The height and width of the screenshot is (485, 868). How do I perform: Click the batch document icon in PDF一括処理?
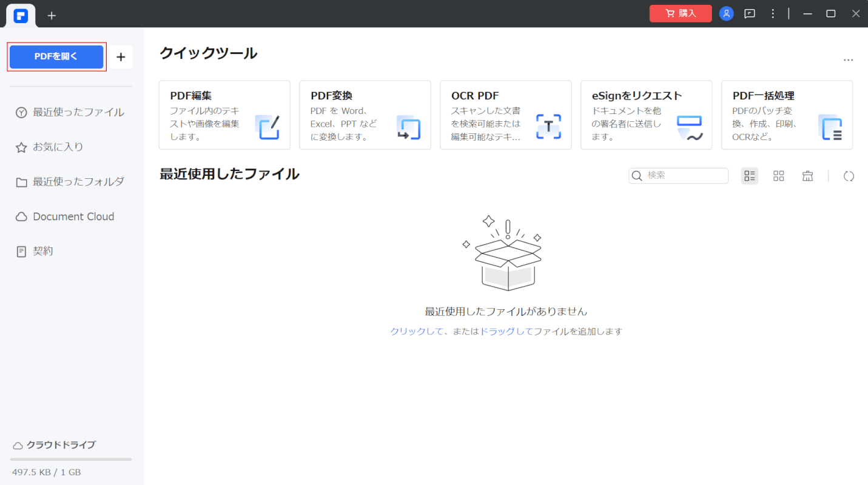point(830,127)
